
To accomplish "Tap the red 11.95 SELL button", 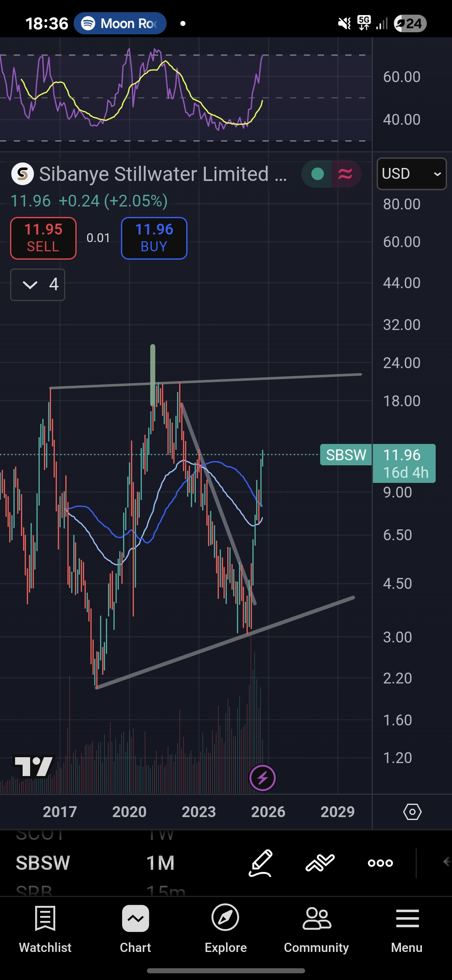I will coord(43,238).
